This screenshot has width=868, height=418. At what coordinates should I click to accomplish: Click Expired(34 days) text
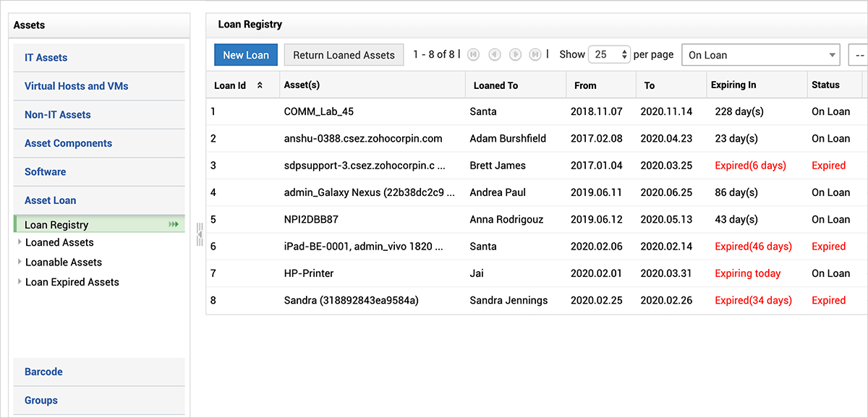[753, 300]
